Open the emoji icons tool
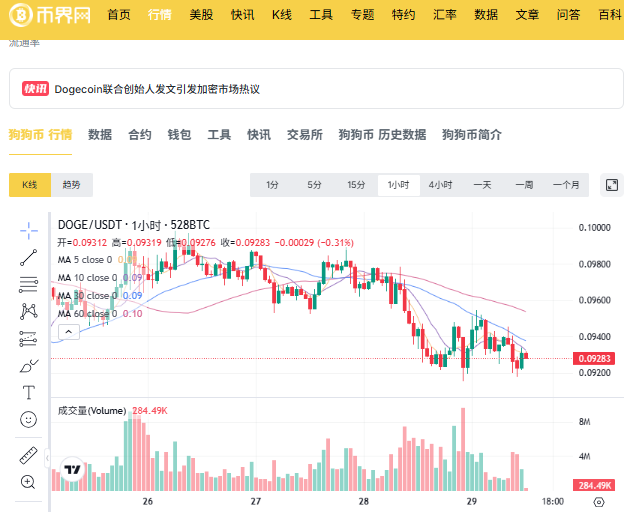 click(29, 419)
